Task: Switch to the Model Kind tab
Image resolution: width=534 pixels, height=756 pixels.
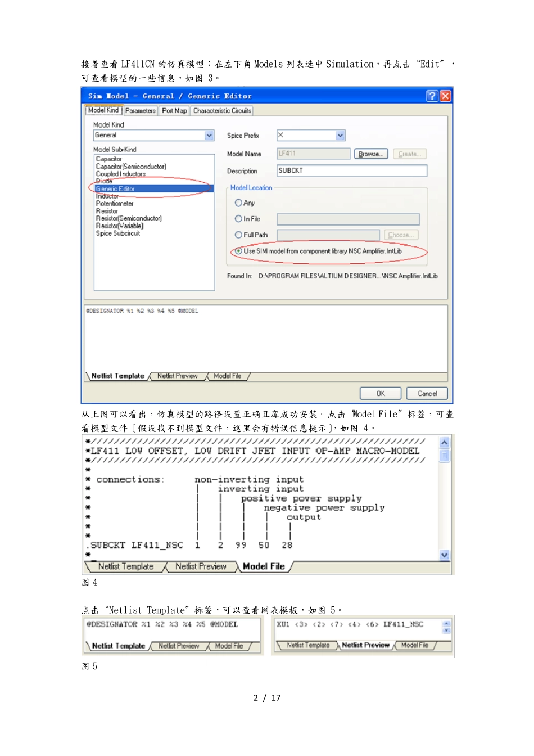Action: (x=103, y=110)
